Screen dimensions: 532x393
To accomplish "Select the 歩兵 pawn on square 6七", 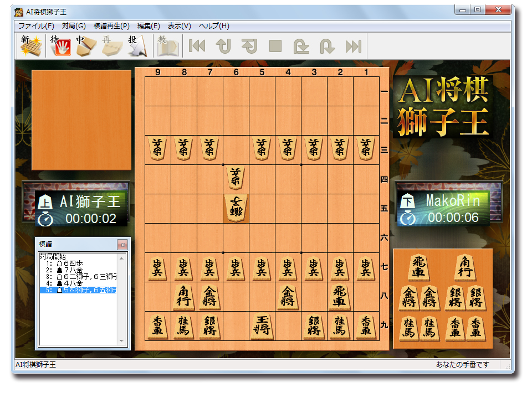I will (x=236, y=268).
